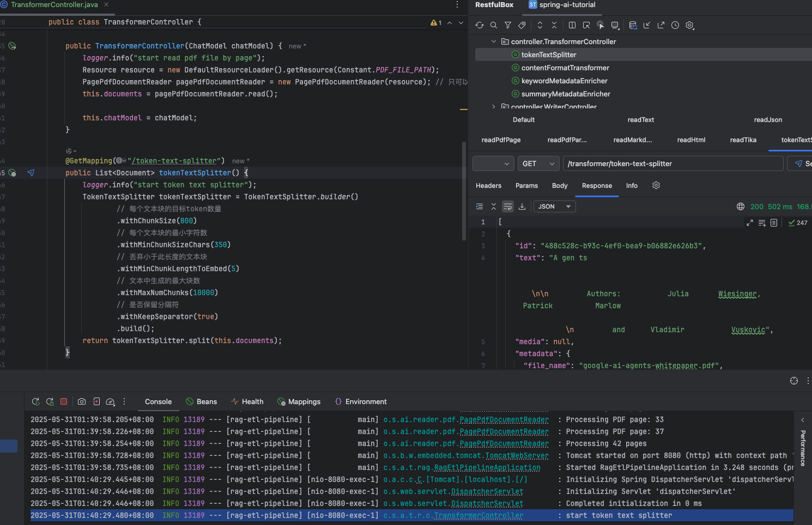Screen dimensions: 812x525
Task: Download the response using the save icon
Action: click(522, 206)
